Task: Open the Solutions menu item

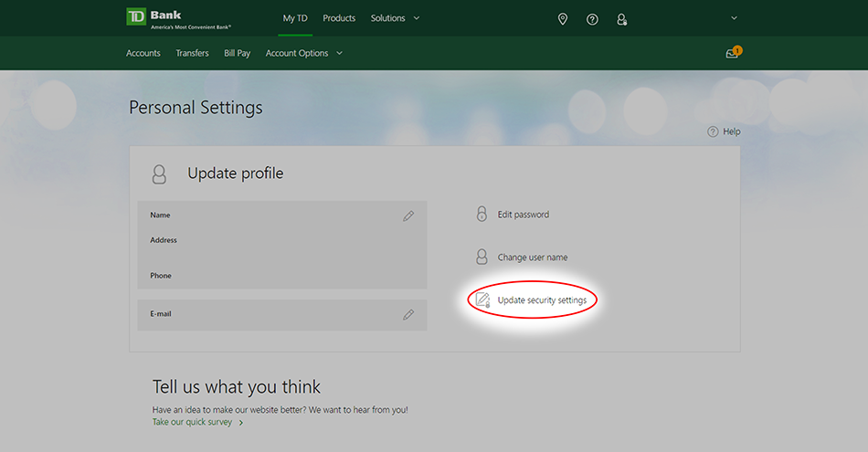Action: point(388,18)
